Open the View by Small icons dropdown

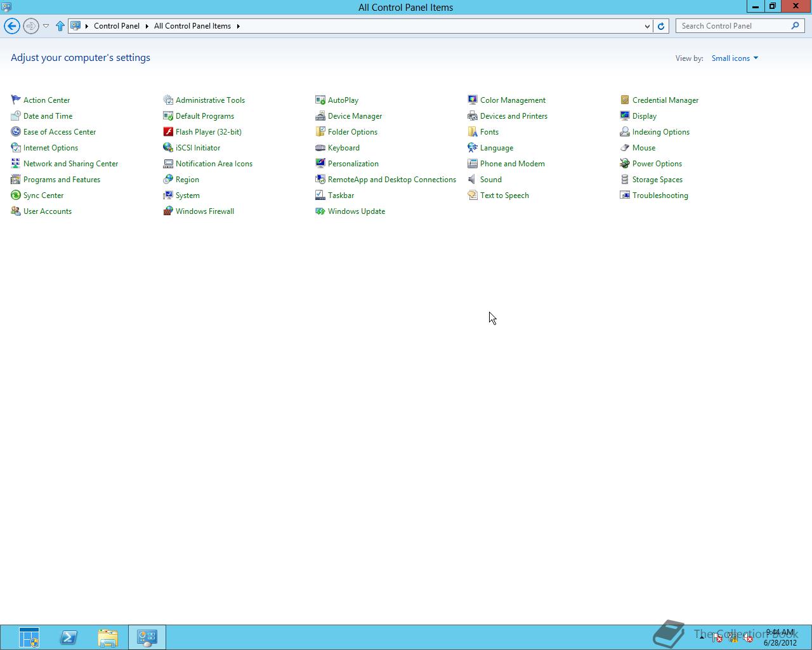click(x=735, y=58)
